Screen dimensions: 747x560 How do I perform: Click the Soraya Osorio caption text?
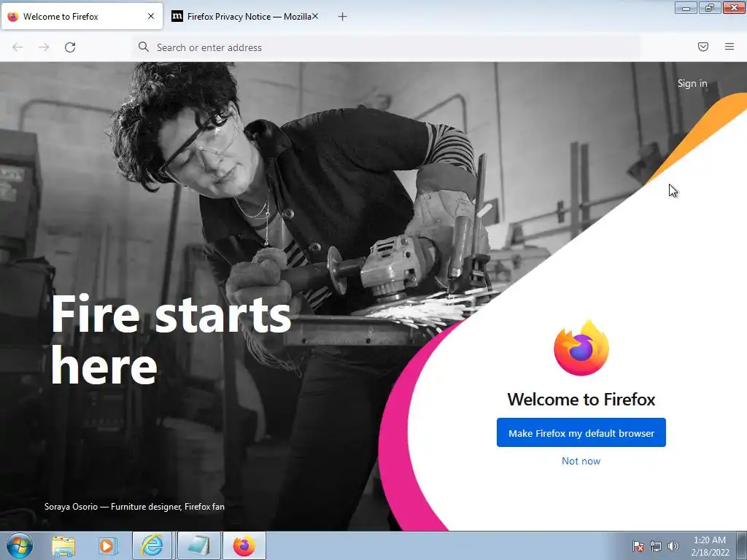click(x=134, y=507)
